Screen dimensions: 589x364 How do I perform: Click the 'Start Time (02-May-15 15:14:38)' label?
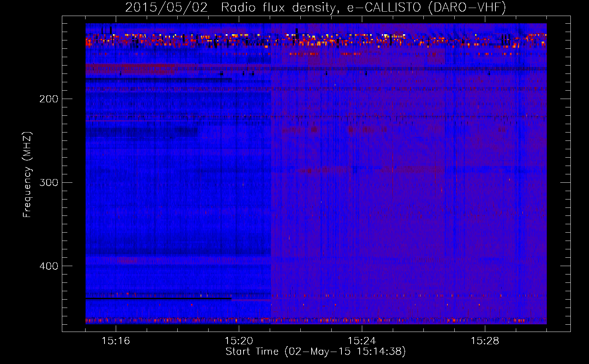[316, 352]
